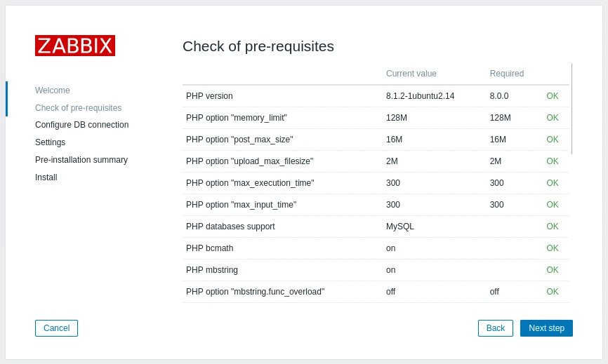Click OK status for memory_limit

click(x=552, y=118)
